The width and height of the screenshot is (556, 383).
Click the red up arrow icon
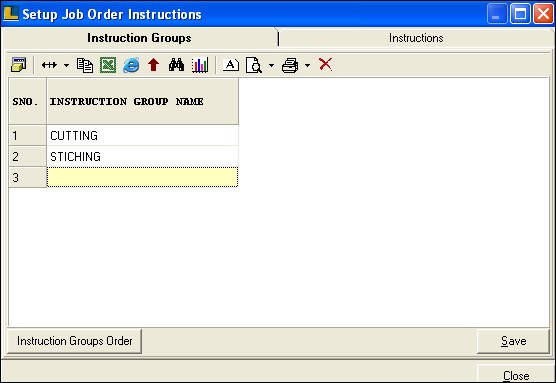click(x=154, y=65)
